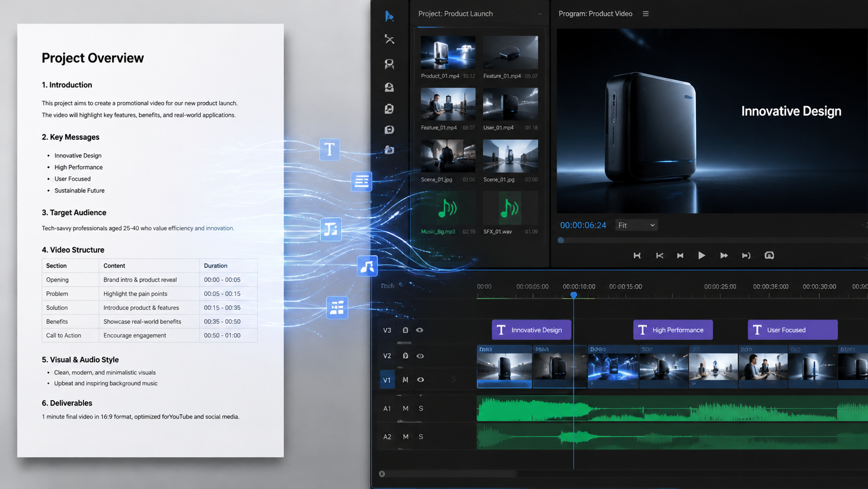
Task: Switch to Project: Product Launch tab
Action: (455, 14)
